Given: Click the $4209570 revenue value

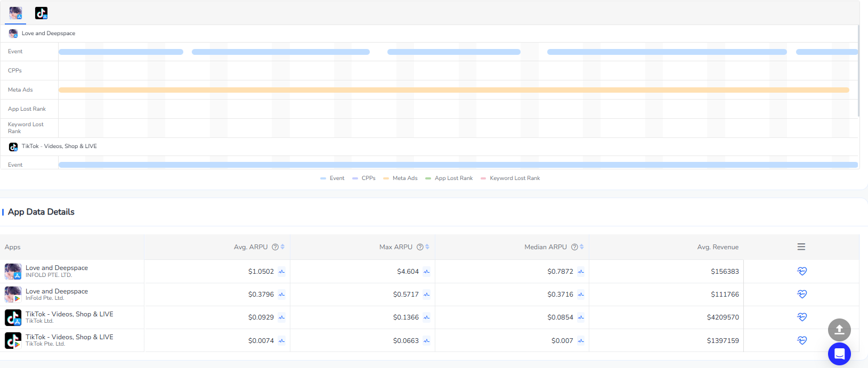Looking at the screenshot, I should (x=723, y=317).
